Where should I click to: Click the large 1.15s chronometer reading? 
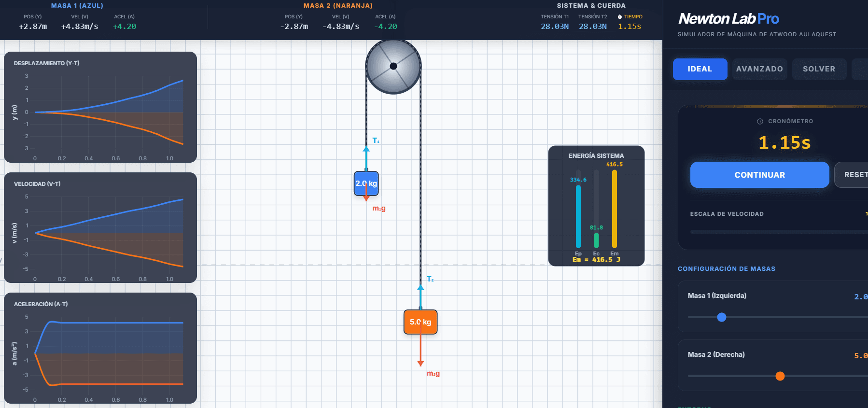coord(784,143)
